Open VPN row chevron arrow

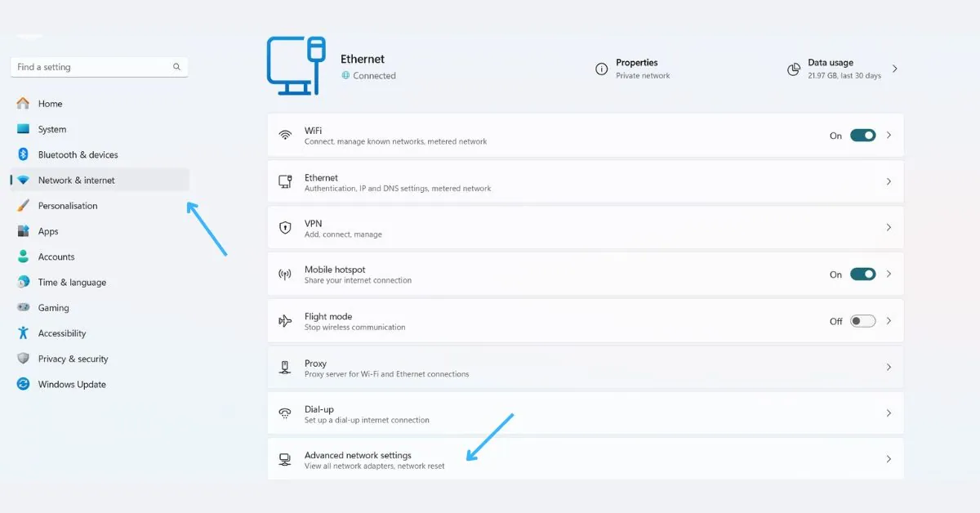[889, 228]
